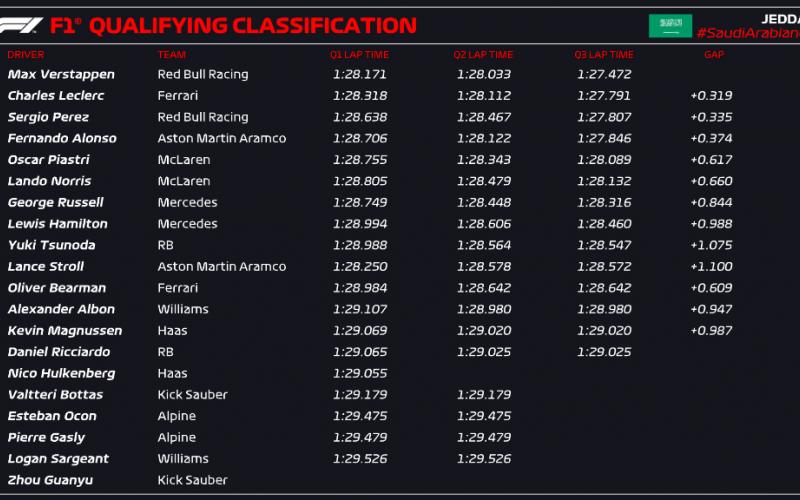Viewport: 800px width, 500px height.
Task: Click Kick Sauber team for Valtteri Bottas
Action: (192, 394)
